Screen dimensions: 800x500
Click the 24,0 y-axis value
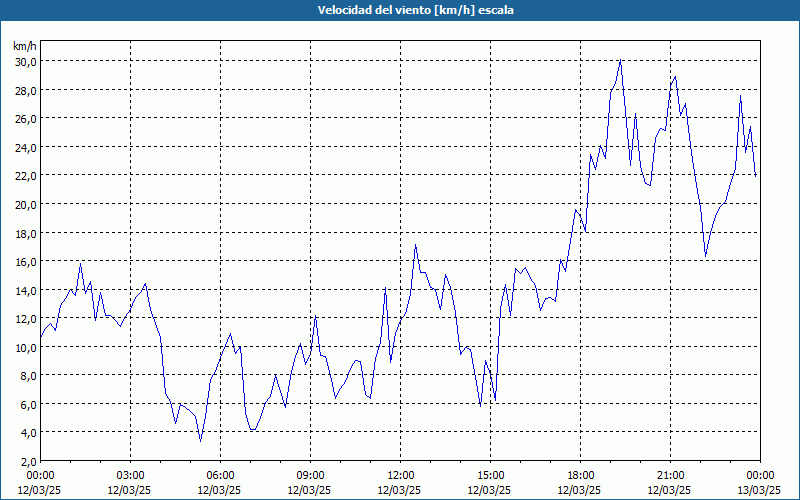point(26,147)
